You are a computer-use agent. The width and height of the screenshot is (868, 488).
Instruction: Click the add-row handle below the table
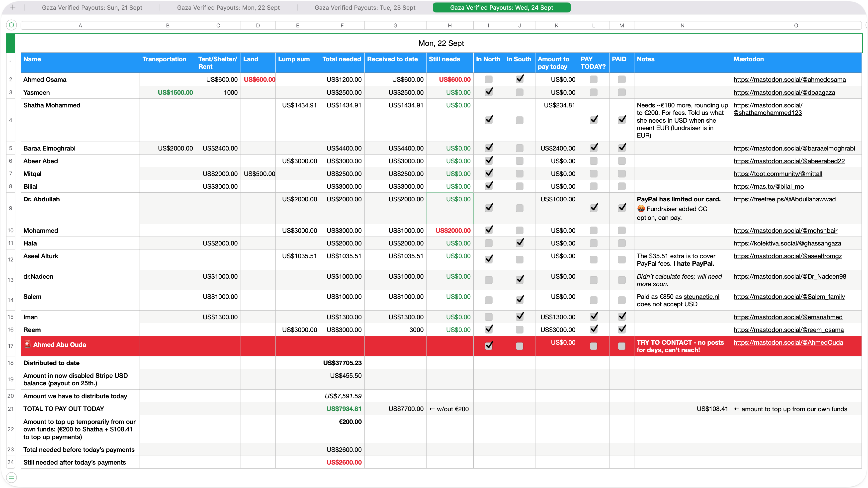pos(11,477)
